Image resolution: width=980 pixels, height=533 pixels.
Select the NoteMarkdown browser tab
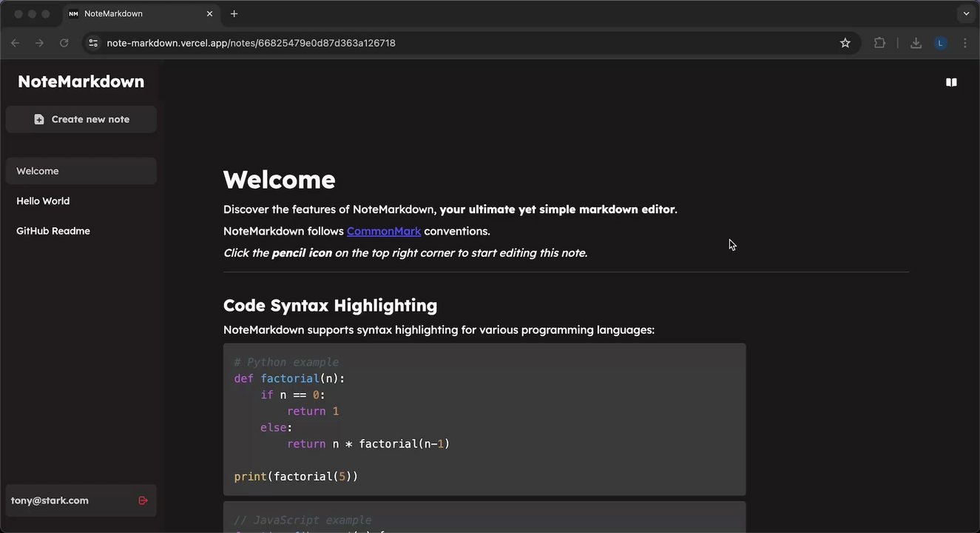tap(118, 13)
